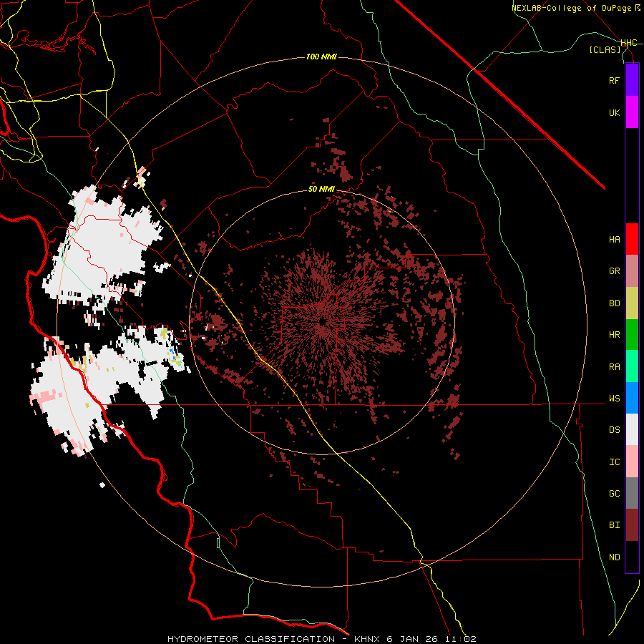Click the UK magenta legend swatch

click(632, 112)
